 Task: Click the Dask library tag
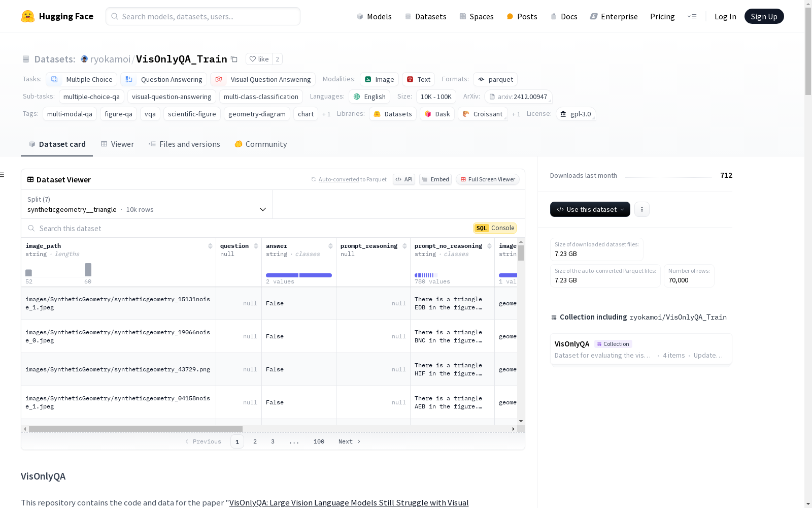coord(437,114)
